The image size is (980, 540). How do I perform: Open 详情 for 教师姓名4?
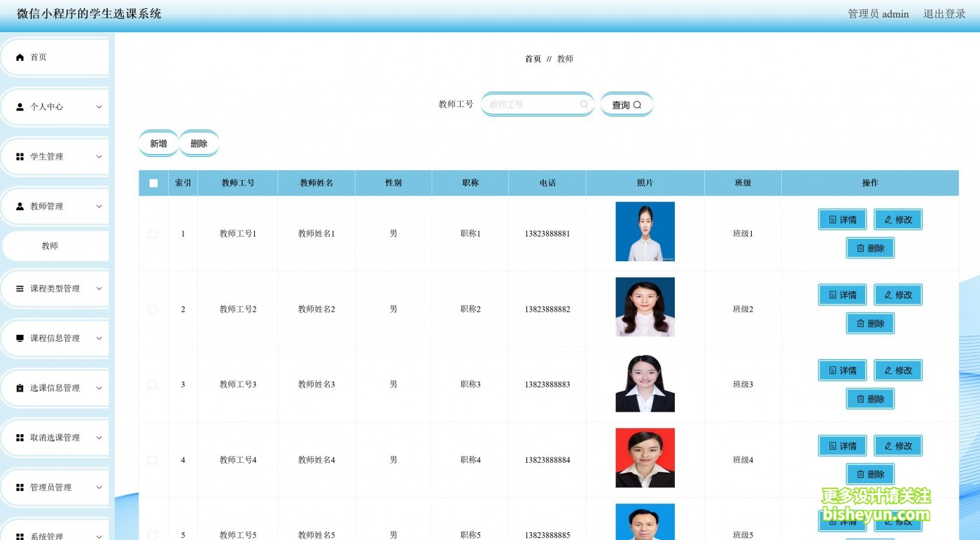[843, 446]
